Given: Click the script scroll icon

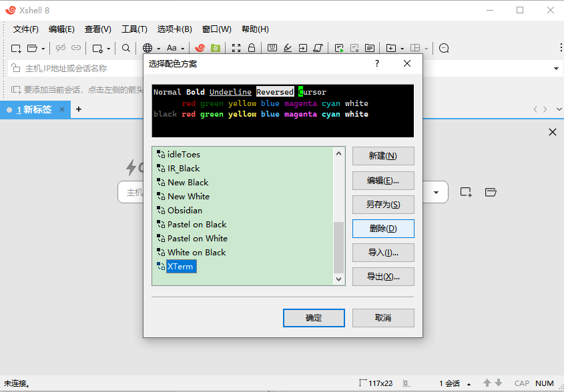Looking at the screenshot, I should tap(318, 48).
